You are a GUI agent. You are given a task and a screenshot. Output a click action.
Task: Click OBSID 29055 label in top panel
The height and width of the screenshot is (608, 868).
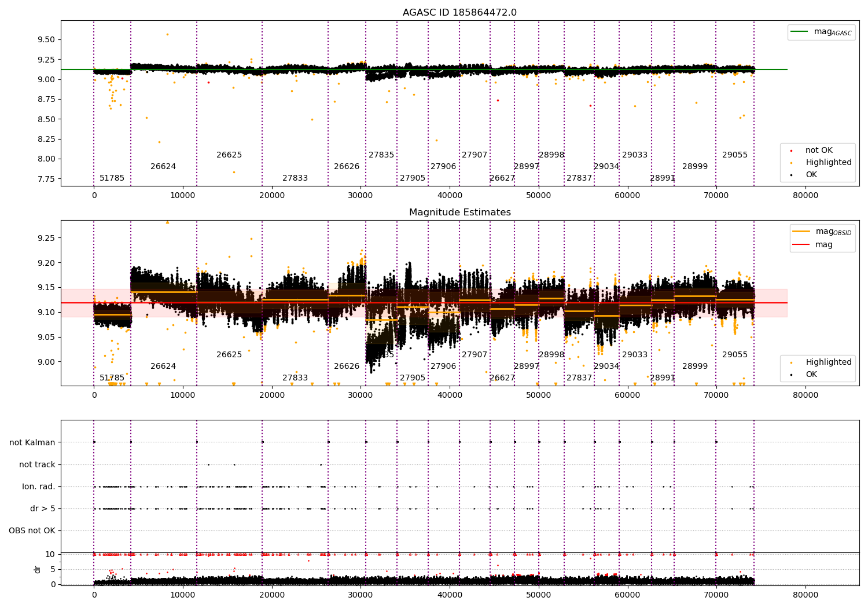click(x=735, y=155)
